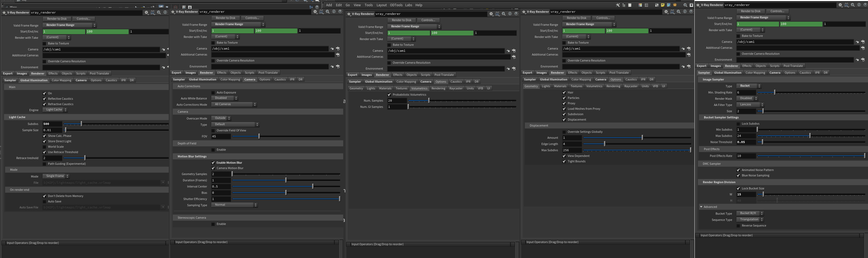The height and width of the screenshot is (258, 868).
Task: Open Overscan Mode dropdown
Action: [221, 118]
